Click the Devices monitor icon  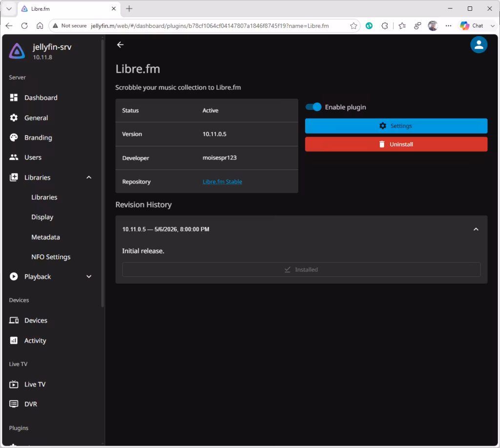pyautogui.click(x=14, y=321)
